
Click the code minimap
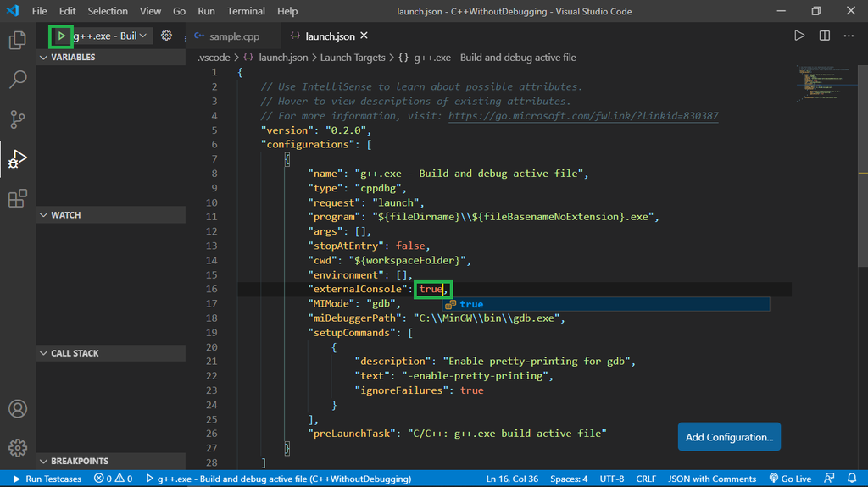pos(825,83)
